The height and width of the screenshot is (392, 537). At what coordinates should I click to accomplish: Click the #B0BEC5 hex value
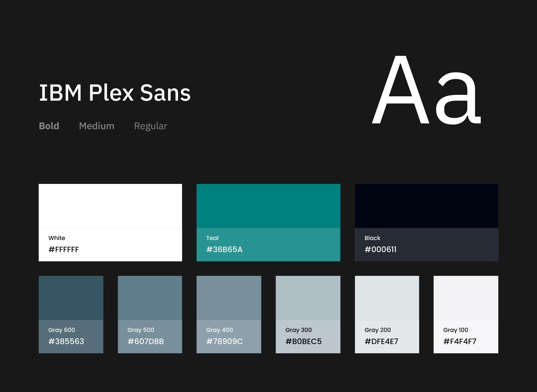click(303, 341)
